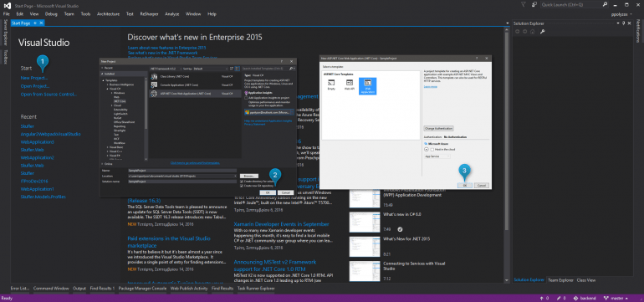This screenshot has width=644, height=302.
Task: Enable Host in the cloud checkbox
Action: pyautogui.click(x=432, y=150)
